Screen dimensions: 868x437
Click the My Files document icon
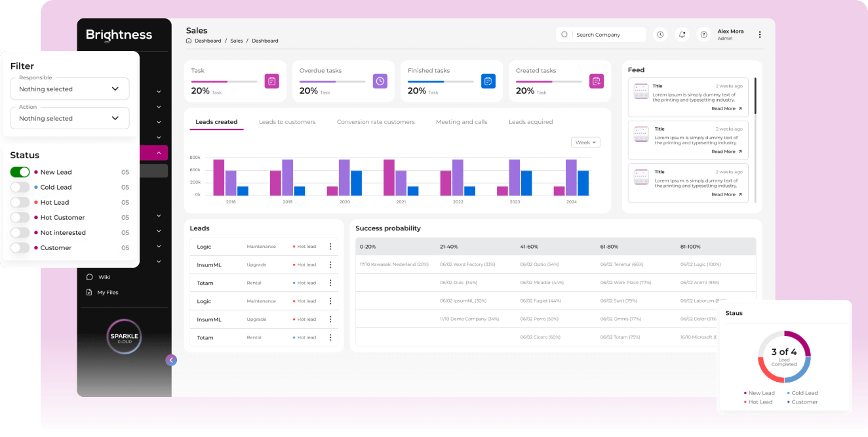90,292
